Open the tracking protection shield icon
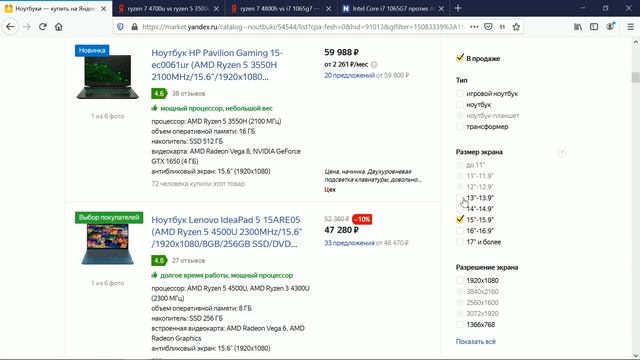 coord(120,27)
